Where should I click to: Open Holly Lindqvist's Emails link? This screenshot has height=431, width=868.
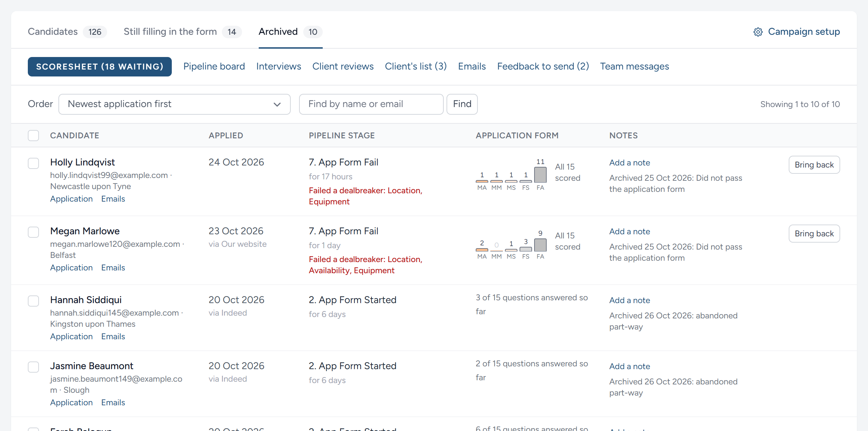(x=113, y=199)
